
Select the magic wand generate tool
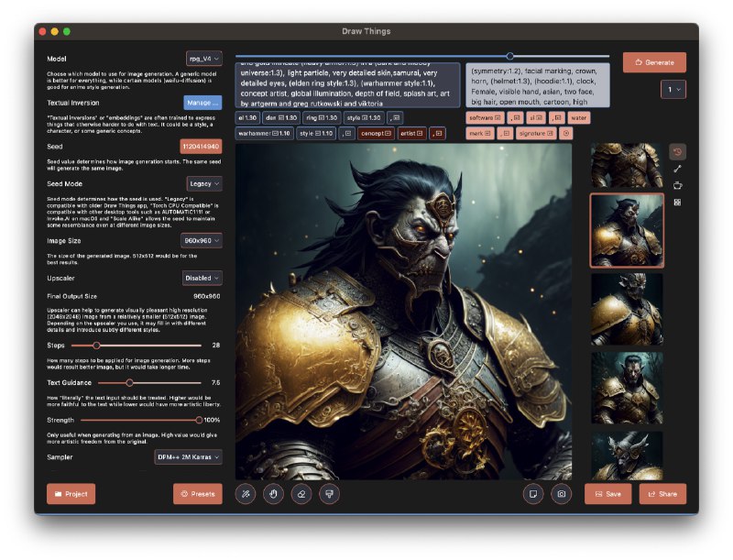pyautogui.click(x=246, y=494)
